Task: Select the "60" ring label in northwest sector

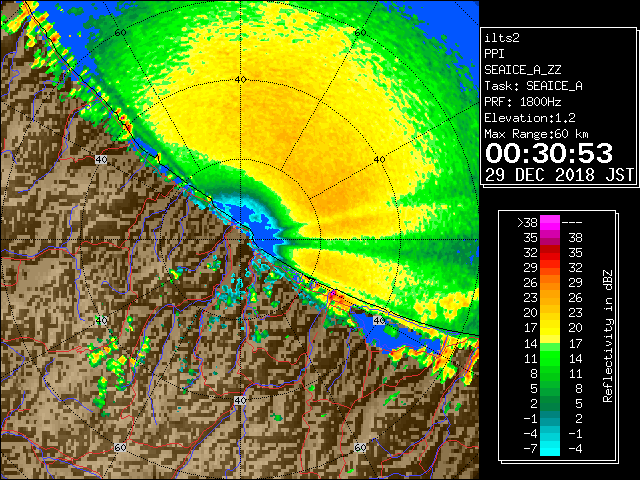Action: tap(120, 33)
